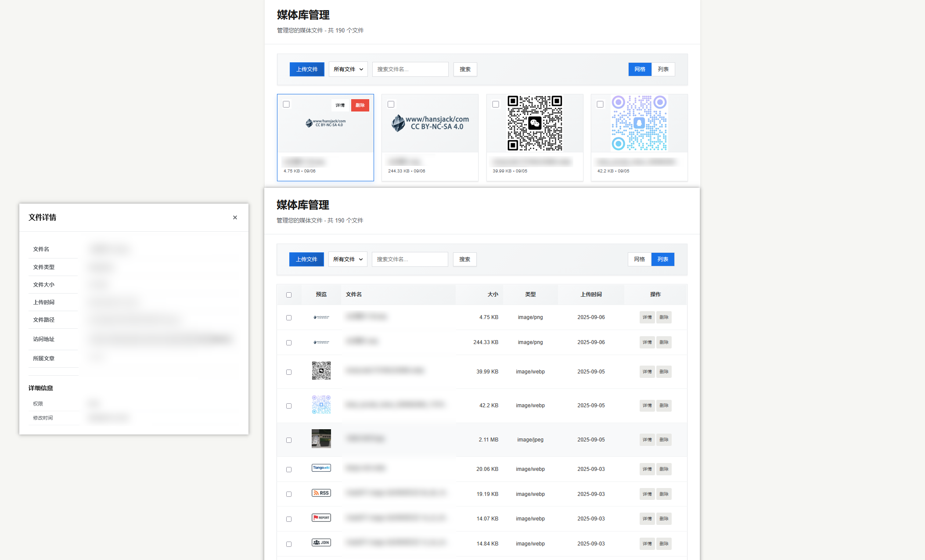Click the Tiango.wiki badge preview thumbnail

click(321, 468)
